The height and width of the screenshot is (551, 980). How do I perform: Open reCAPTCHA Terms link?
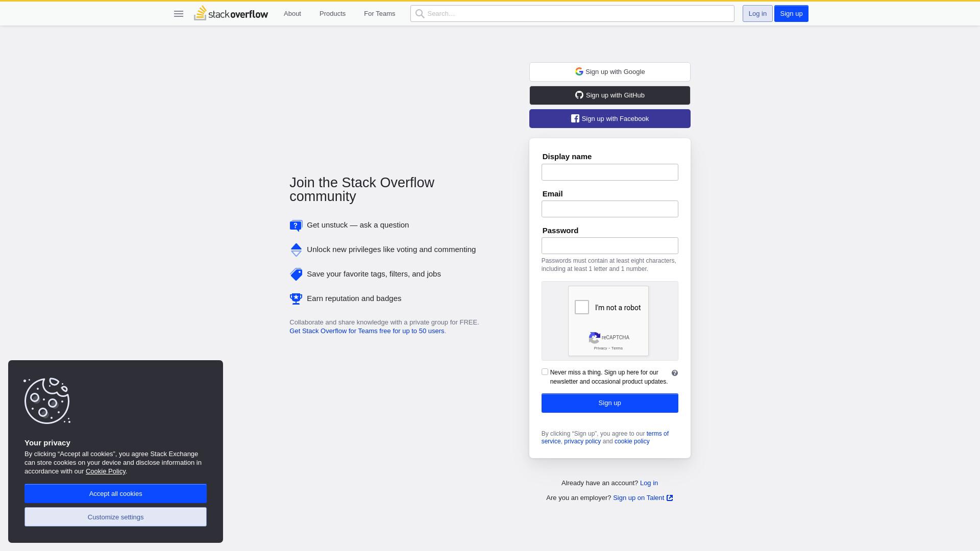[617, 348]
